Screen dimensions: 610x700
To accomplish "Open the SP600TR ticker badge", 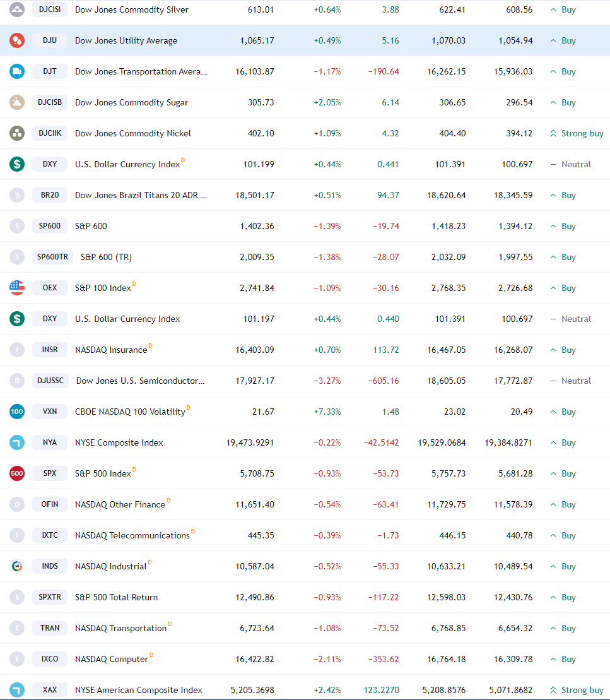I will [52, 257].
